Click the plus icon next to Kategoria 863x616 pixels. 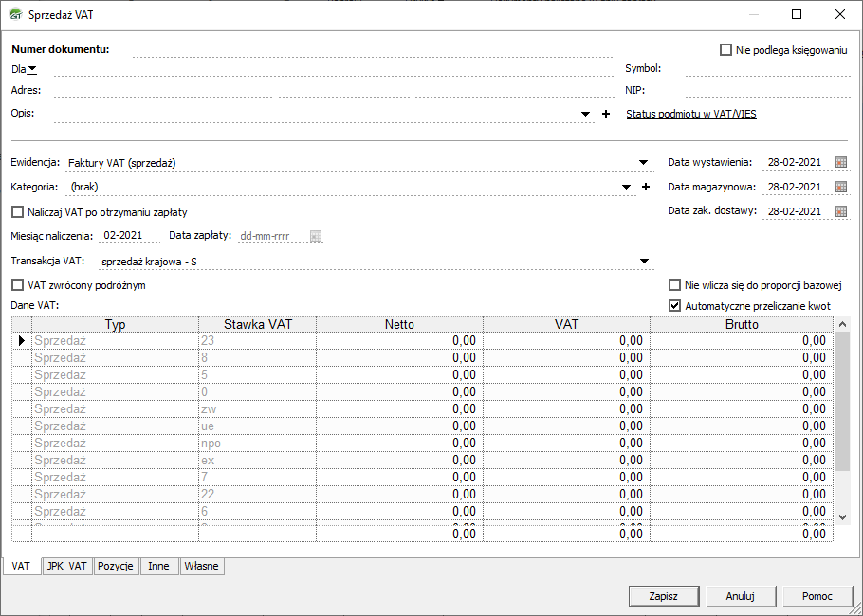pyautogui.click(x=646, y=187)
